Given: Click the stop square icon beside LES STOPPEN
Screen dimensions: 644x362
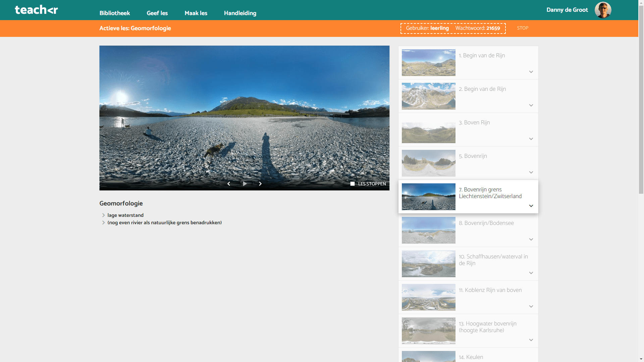Looking at the screenshot, I should tap(352, 184).
